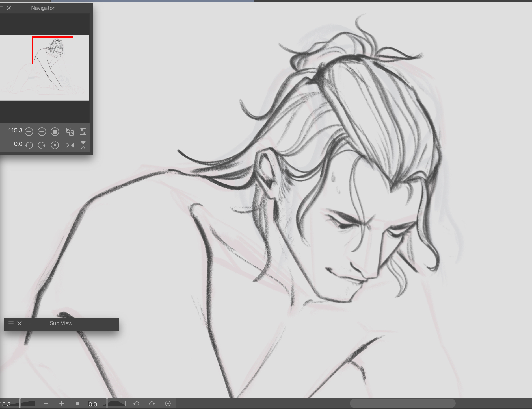Toggle vertical flip in Navigator
The width and height of the screenshot is (532, 409).
coord(83,145)
